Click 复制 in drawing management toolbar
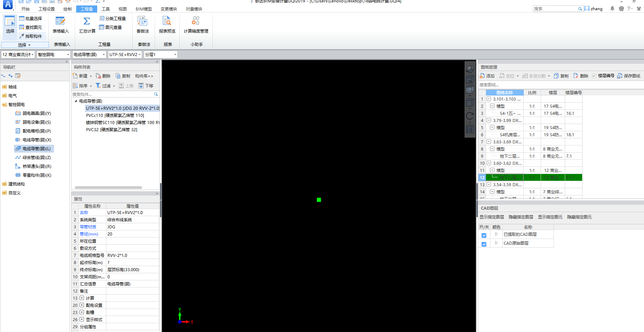644x332 pixels. 561,76
